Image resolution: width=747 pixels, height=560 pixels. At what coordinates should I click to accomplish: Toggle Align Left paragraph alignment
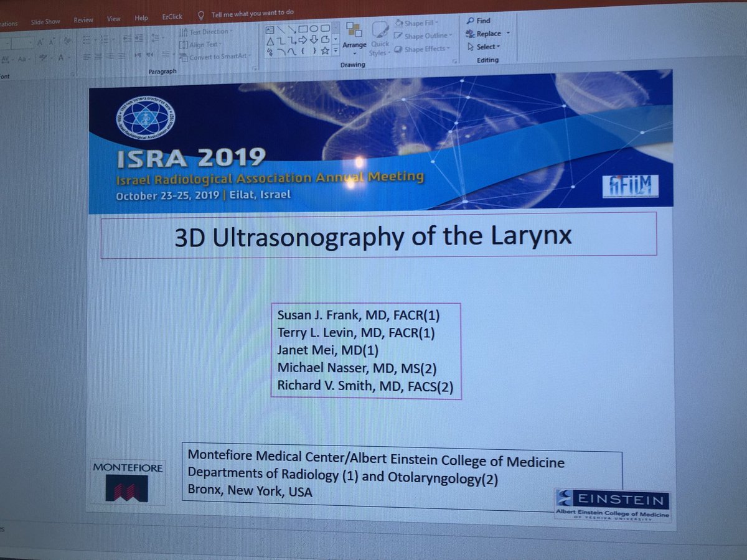pos(87,57)
